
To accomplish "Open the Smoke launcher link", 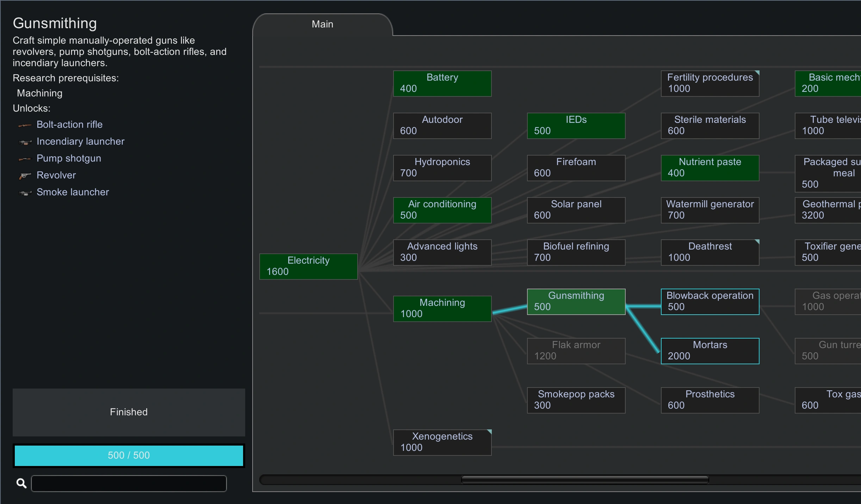I will (73, 192).
